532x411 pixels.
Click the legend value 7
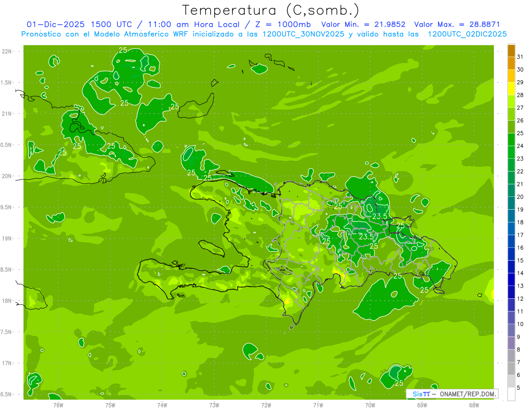pos(519,362)
